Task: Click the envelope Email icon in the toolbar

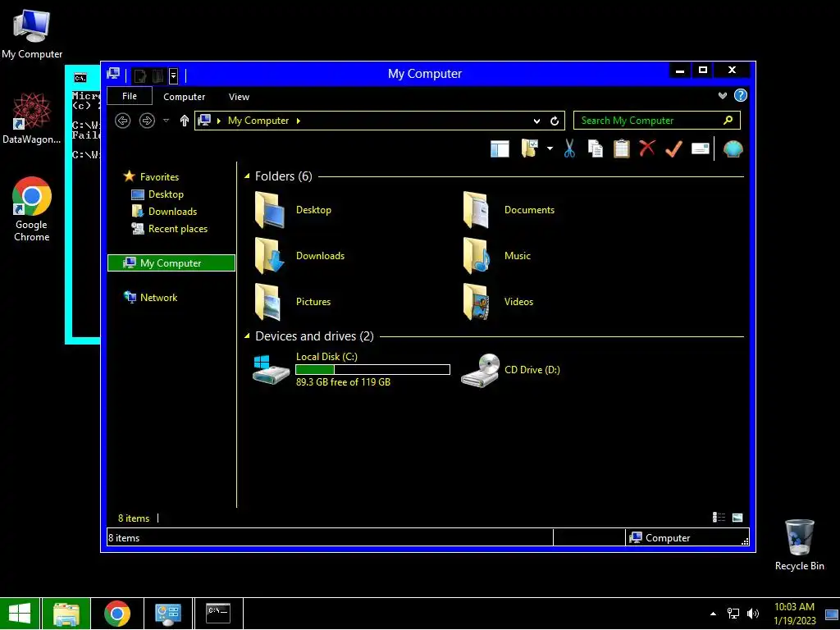Action: pyautogui.click(x=701, y=148)
